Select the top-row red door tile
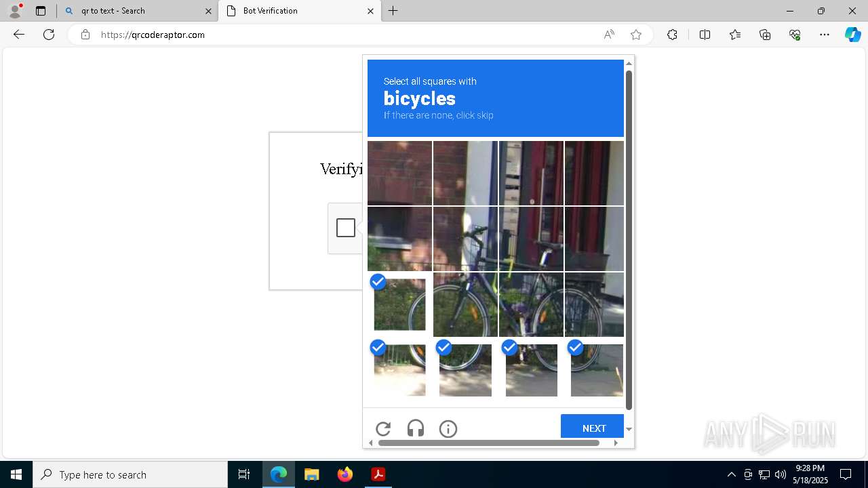The height and width of the screenshot is (488, 868). pos(531,173)
